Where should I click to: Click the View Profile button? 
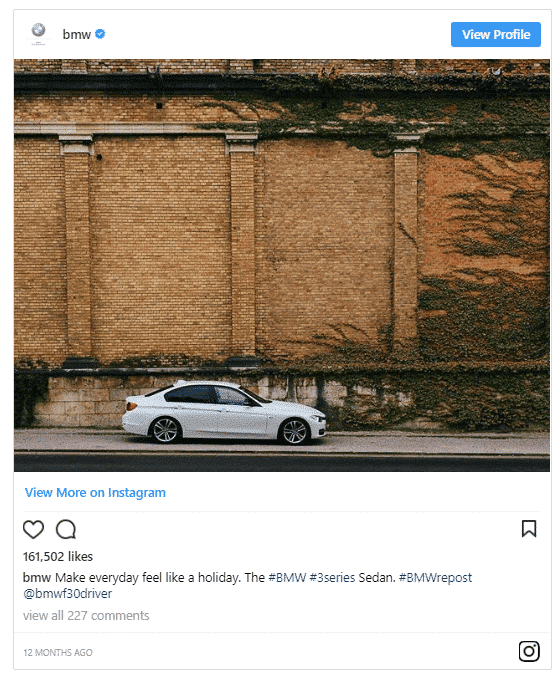pos(496,34)
